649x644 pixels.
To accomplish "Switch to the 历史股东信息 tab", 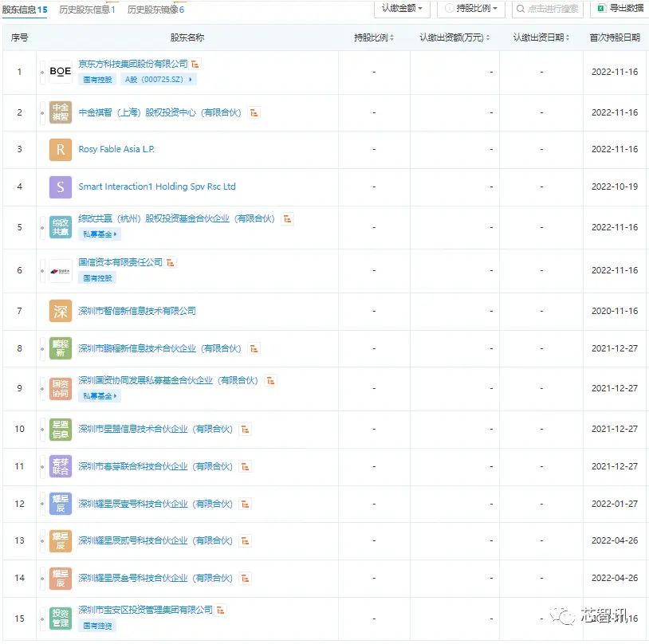I will 88,9.
